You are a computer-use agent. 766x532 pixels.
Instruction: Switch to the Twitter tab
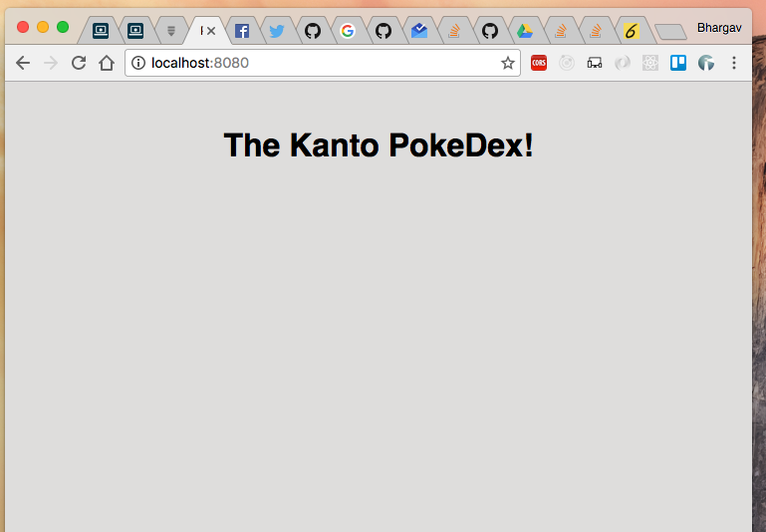click(277, 31)
